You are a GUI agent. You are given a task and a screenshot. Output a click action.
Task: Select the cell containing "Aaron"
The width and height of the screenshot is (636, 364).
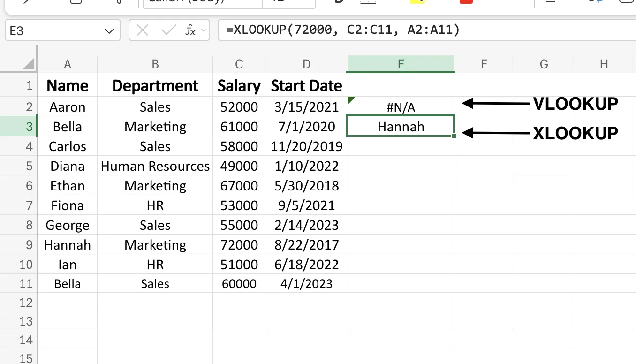click(x=68, y=107)
